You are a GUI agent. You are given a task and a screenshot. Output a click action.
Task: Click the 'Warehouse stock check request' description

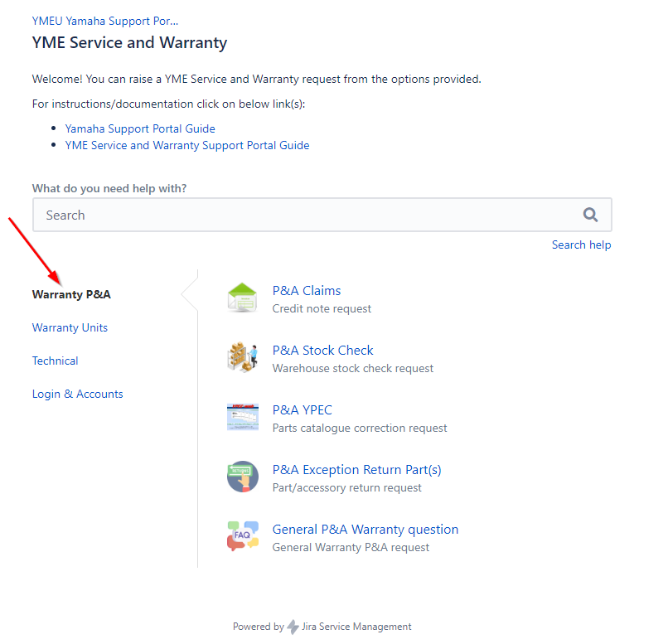click(x=353, y=369)
